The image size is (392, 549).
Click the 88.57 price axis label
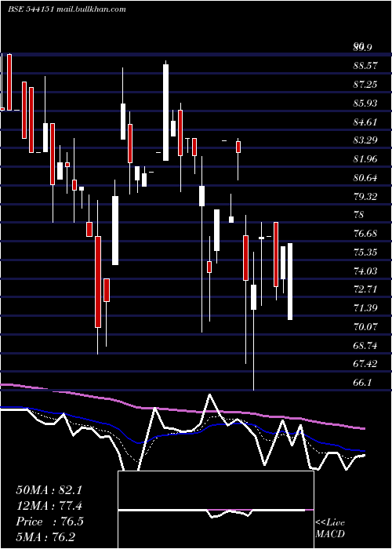tap(366, 65)
